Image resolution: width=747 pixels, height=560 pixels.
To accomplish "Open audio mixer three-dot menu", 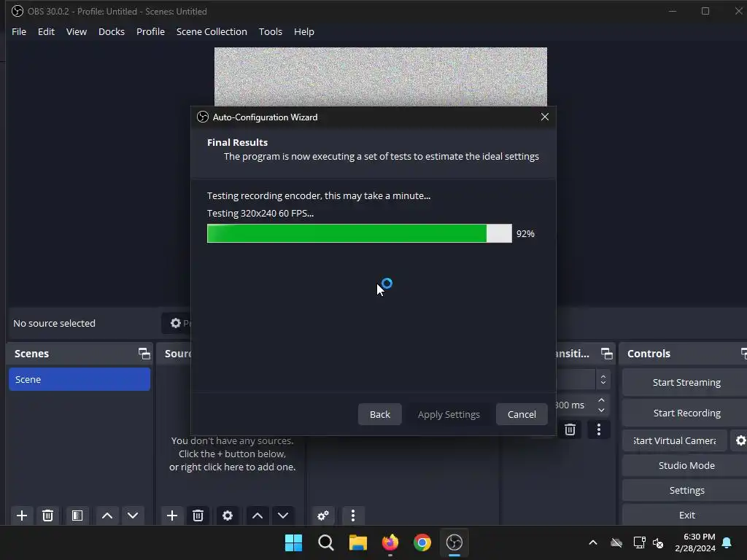I will pos(353,516).
